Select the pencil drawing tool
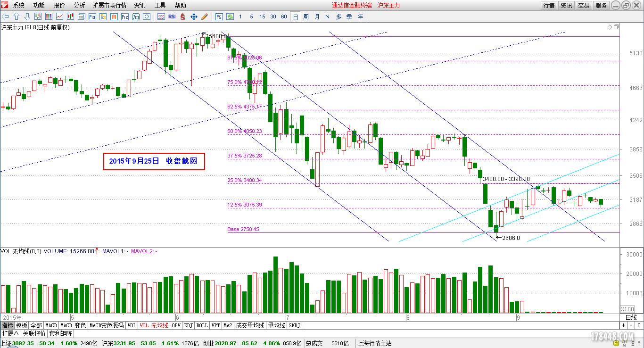Image resolution: width=644 pixels, height=348 pixels. [x=205, y=17]
